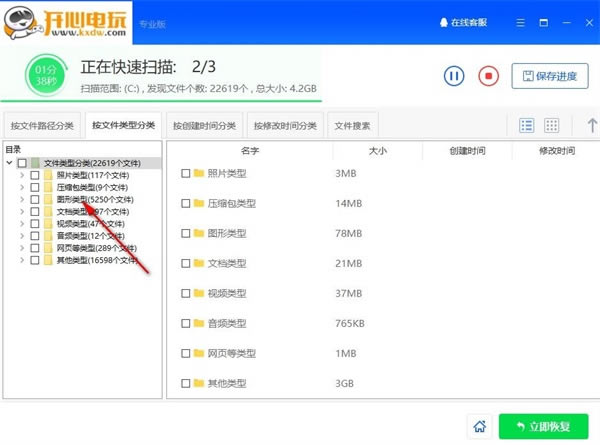Select the 78MB size value
Screen dimensions: 600x445
coord(349,233)
